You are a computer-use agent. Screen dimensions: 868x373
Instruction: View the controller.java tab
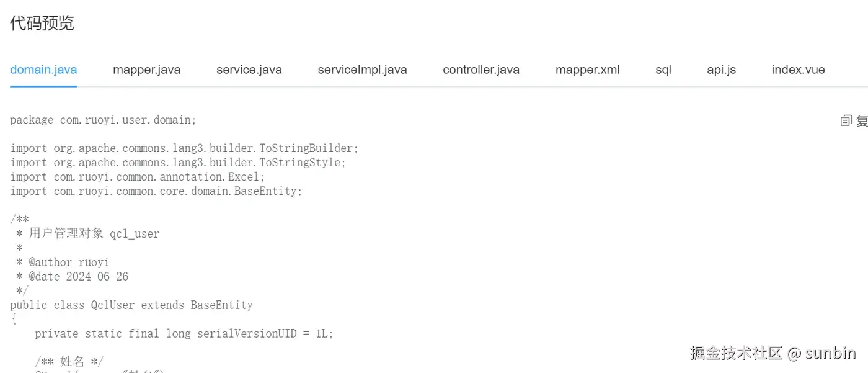click(x=481, y=70)
